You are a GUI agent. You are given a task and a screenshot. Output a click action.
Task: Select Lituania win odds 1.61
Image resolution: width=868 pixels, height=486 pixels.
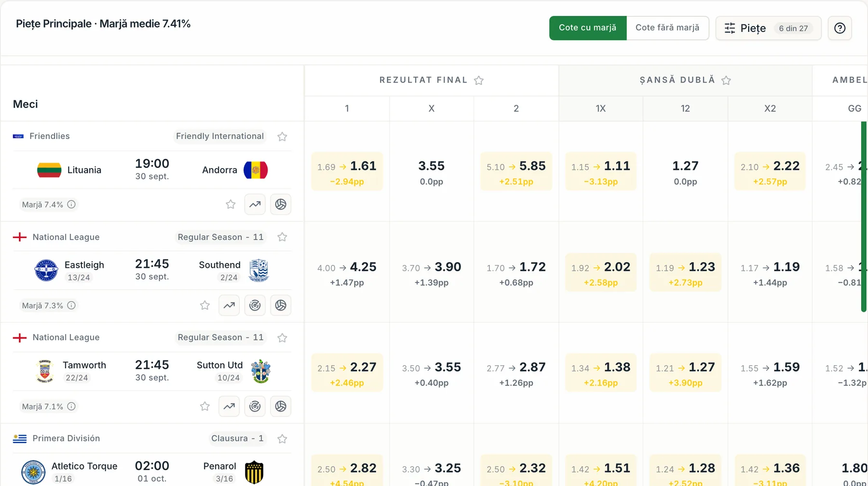tap(347, 171)
